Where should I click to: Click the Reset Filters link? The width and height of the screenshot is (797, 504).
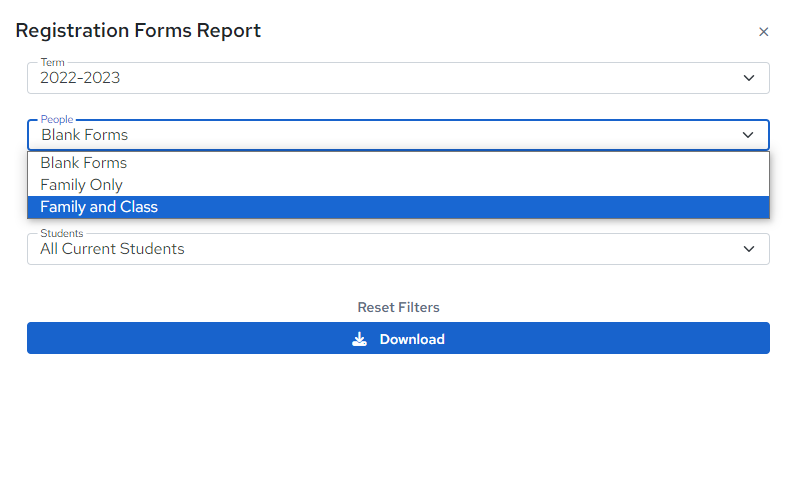tap(398, 307)
